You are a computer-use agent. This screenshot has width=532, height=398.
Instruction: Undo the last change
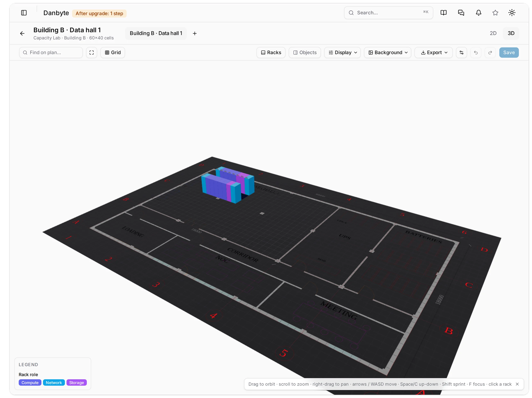click(x=476, y=52)
